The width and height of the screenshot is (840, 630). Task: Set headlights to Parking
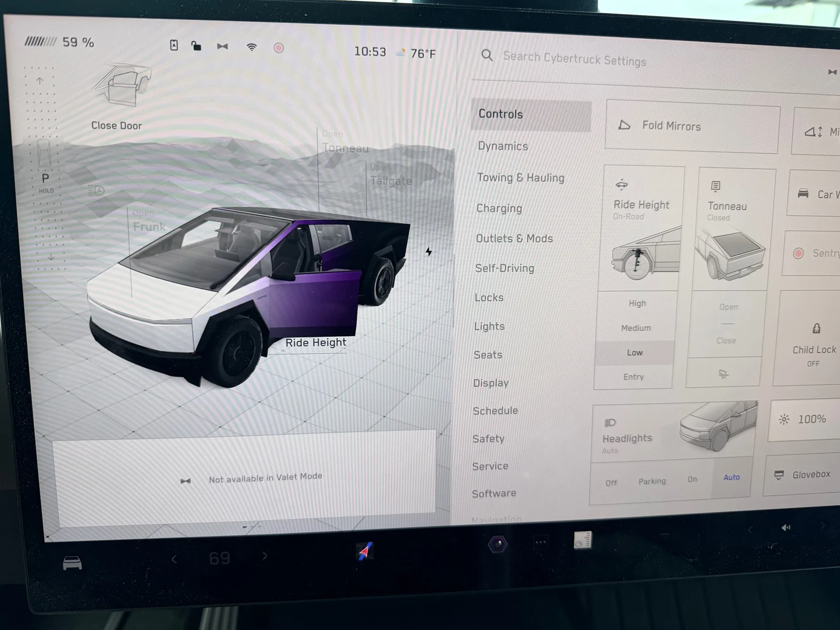tap(652, 481)
